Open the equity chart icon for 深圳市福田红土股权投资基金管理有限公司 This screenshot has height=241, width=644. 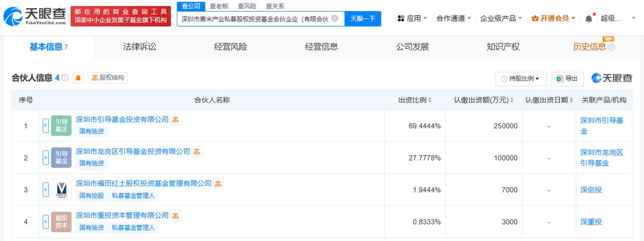218,184
